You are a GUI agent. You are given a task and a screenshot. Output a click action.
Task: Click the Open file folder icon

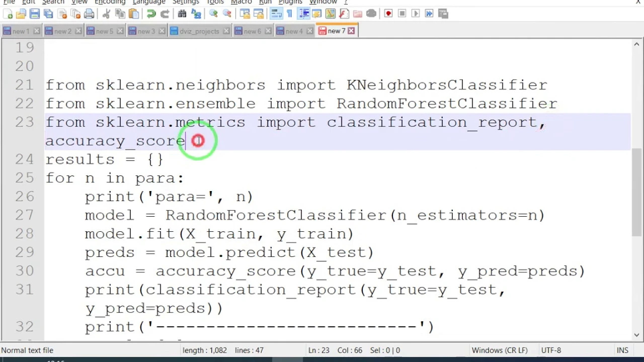tap(21, 14)
